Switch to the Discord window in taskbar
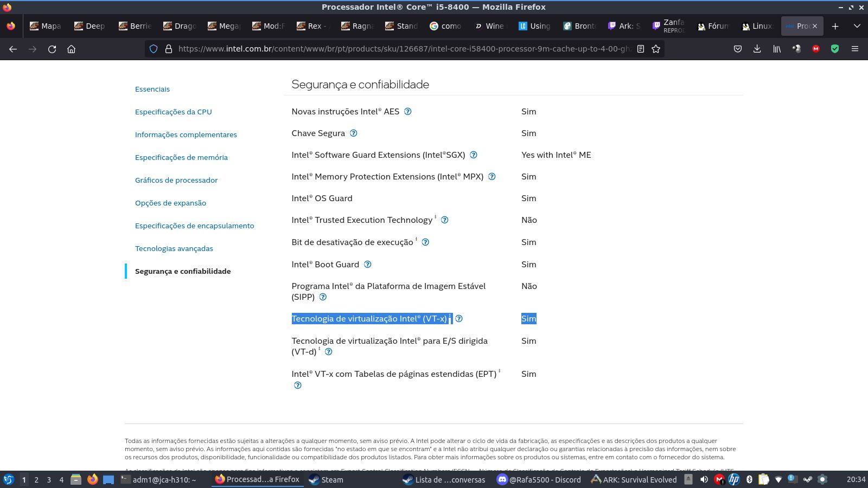This screenshot has width=868, height=488. tap(539, 479)
